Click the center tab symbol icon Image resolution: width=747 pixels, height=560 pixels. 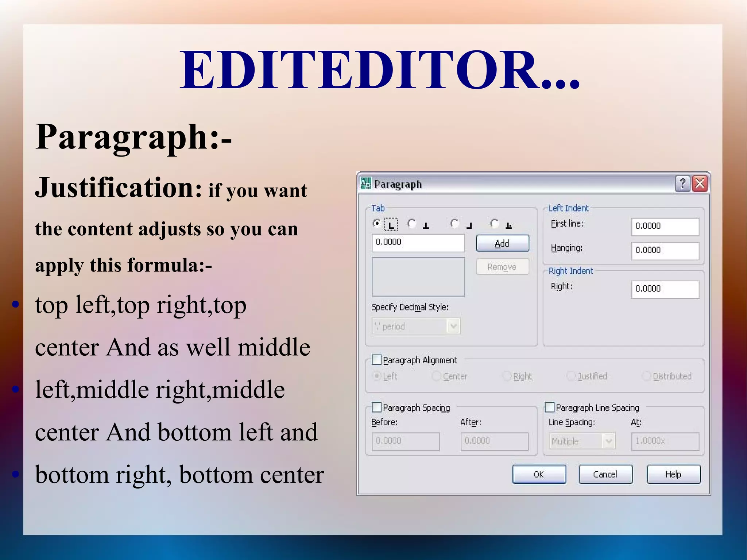click(426, 226)
